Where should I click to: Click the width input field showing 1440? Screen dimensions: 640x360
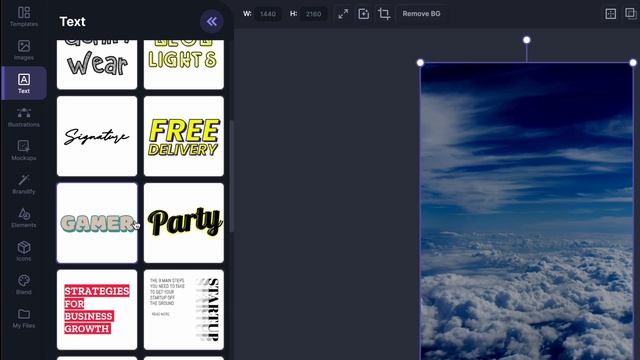pos(268,14)
